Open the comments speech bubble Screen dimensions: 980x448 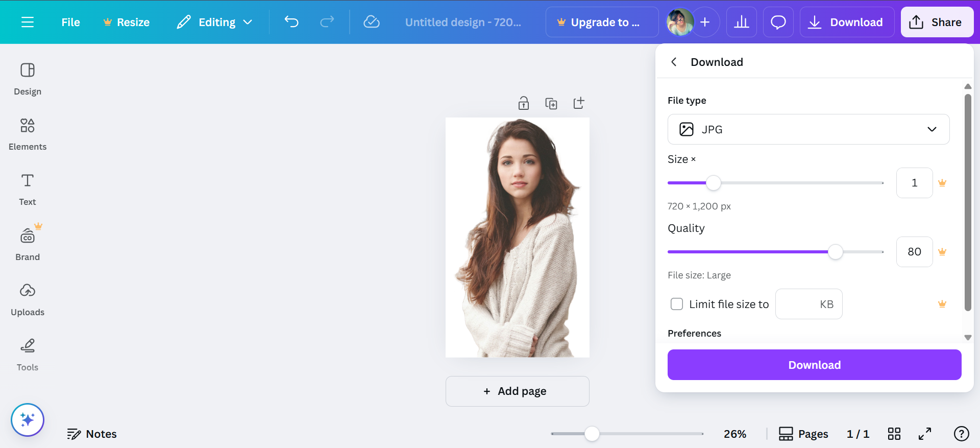pos(778,22)
